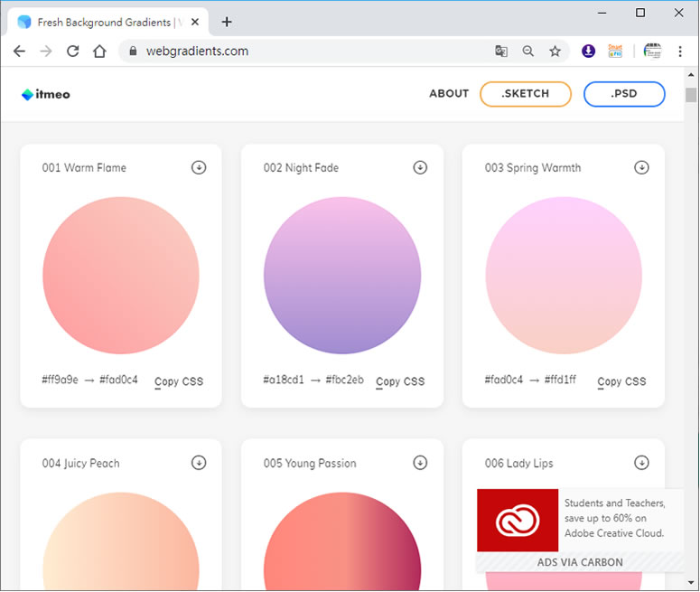Screen dimensions: 700x592
Task: Open the Chrome three-dot menu
Action: (x=680, y=52)
